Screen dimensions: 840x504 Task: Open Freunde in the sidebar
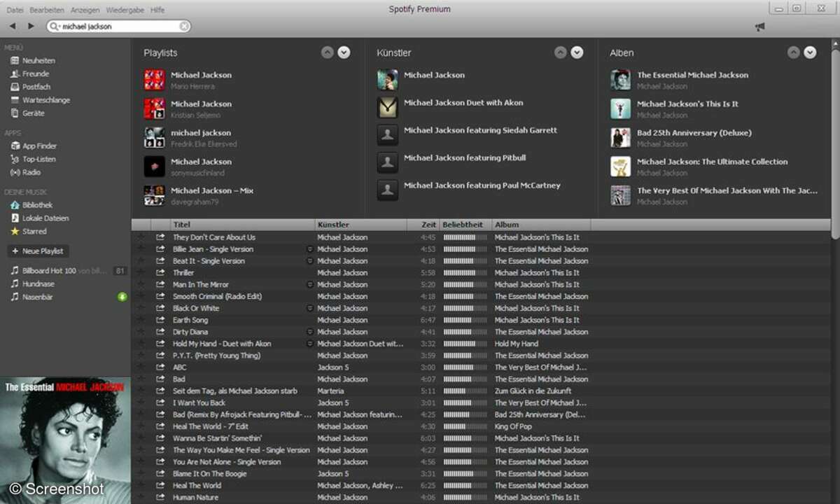(36, 73)
